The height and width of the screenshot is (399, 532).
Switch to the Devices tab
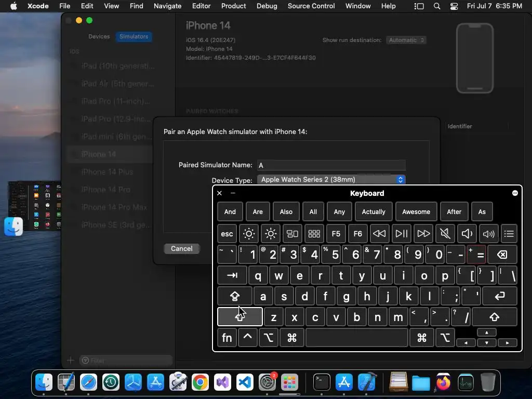point(99,36)
